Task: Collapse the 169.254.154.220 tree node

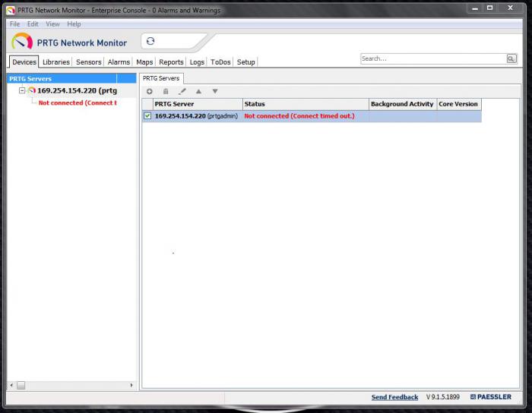Action: coord(22,90)
